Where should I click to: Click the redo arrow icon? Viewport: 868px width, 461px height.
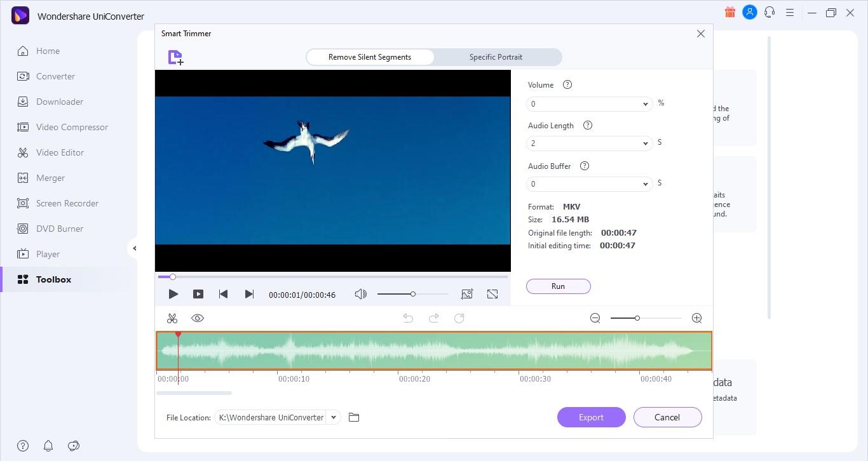[434, 318]
